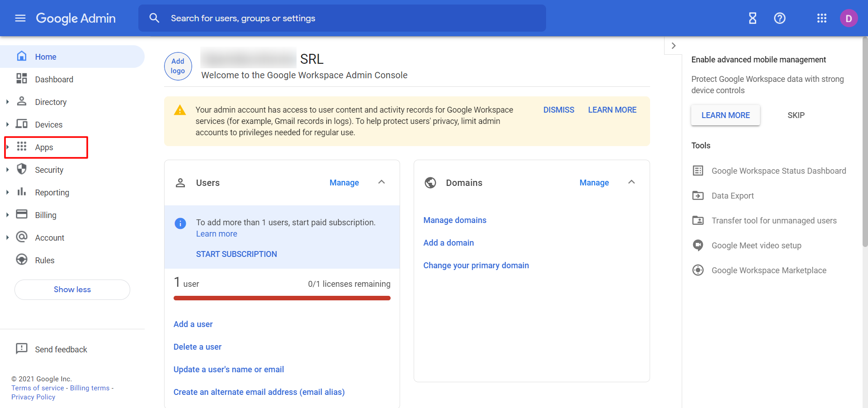Expand the Directory tree arrow
The height and width of the screenshot is (408, 868).
click(8, 102)
